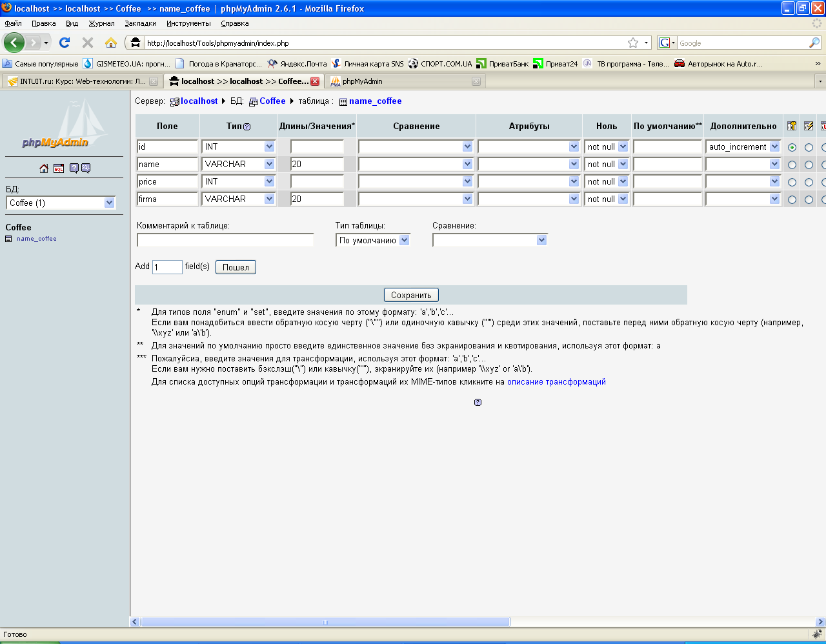Image resolution: width=826 pixels, height=644 pixels.
Task: Click the Сохранить button
Action: tap(411, 295)
